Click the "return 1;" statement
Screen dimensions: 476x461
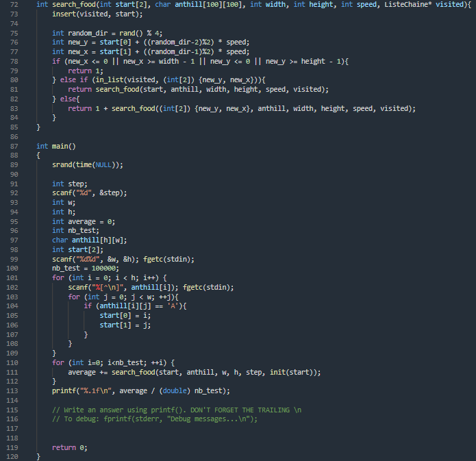86,71
